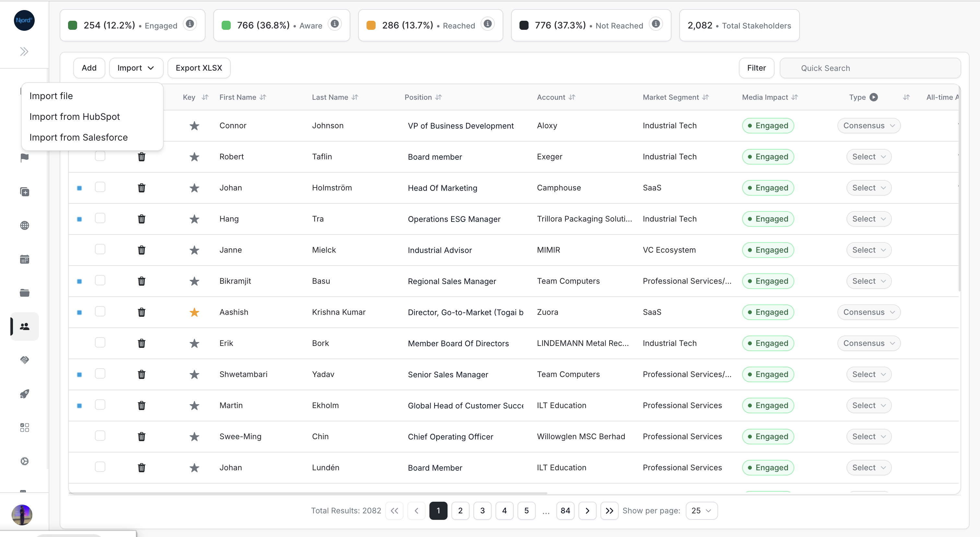Open Type Select dropdown for Robert Taflin
This screenshot has width=980, height=537.
coord(869,157)
